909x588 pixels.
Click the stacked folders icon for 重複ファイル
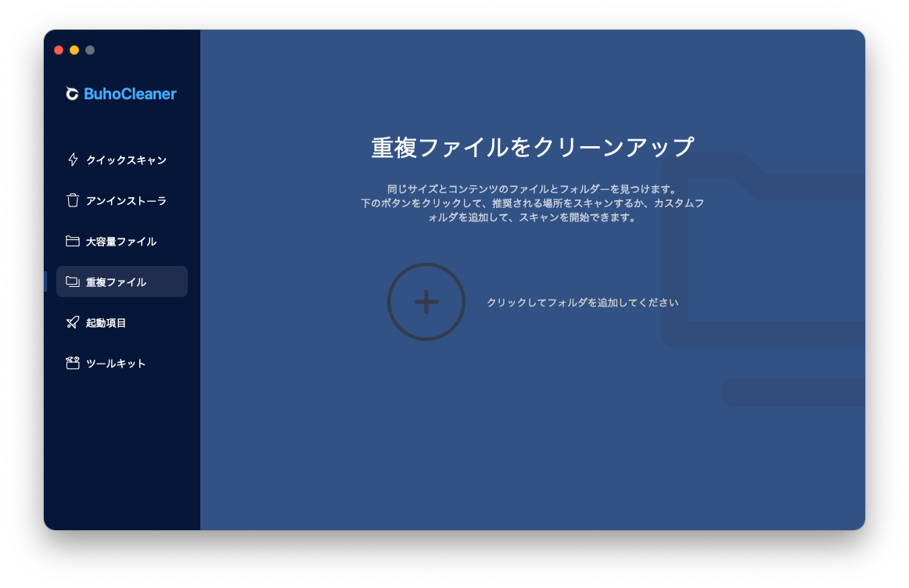tap(73, 281)
